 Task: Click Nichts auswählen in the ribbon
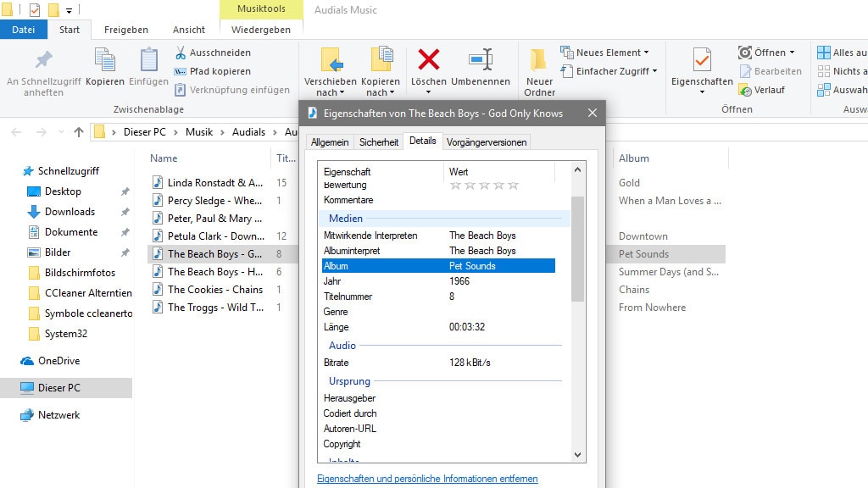[x=842, y=71]
